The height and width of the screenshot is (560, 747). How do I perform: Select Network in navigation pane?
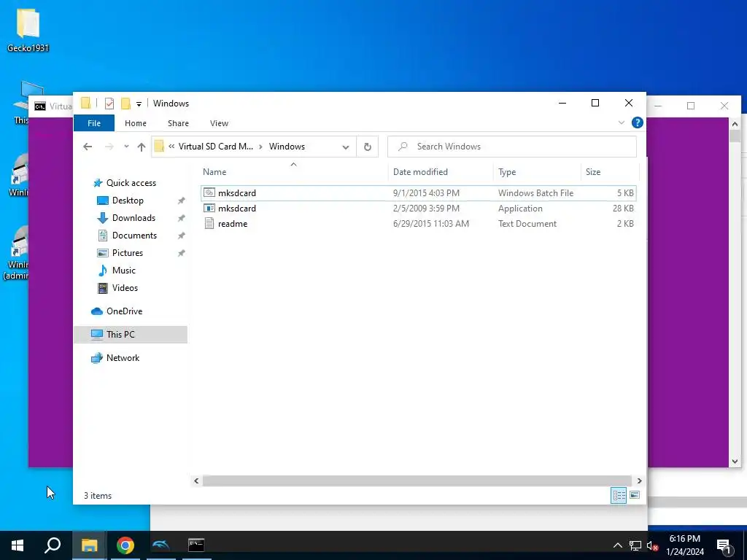pyautogui.click(x=123, y=357)
